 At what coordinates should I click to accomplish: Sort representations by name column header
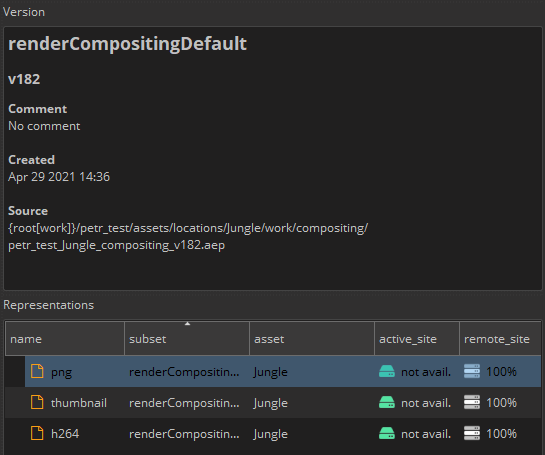(x=65, y=339)
